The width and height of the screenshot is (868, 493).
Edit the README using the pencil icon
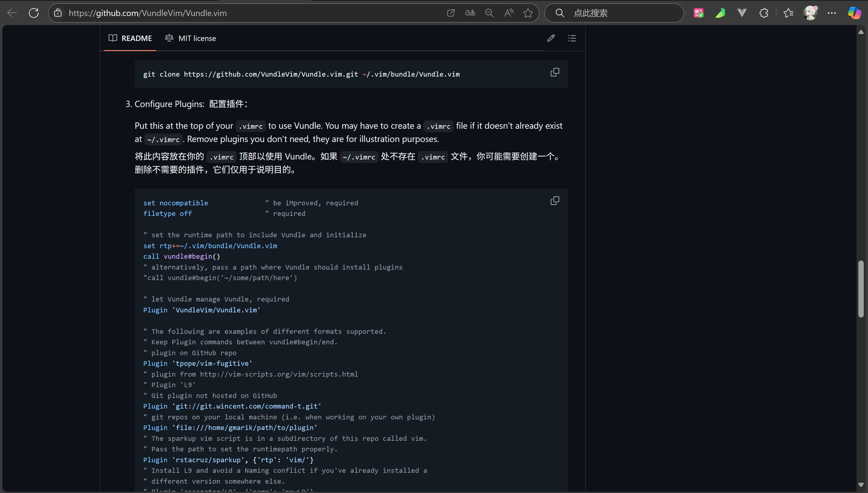[551, 38]
